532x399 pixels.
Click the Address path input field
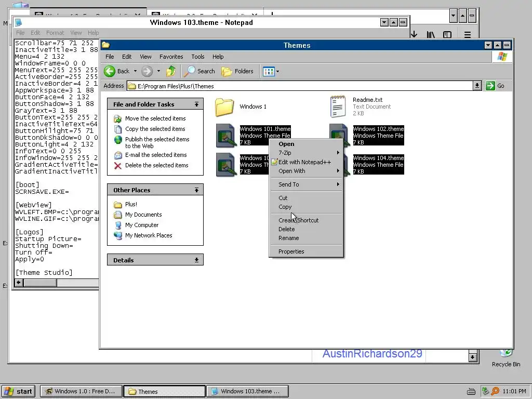pyautogui.click(x=300, y=86)
